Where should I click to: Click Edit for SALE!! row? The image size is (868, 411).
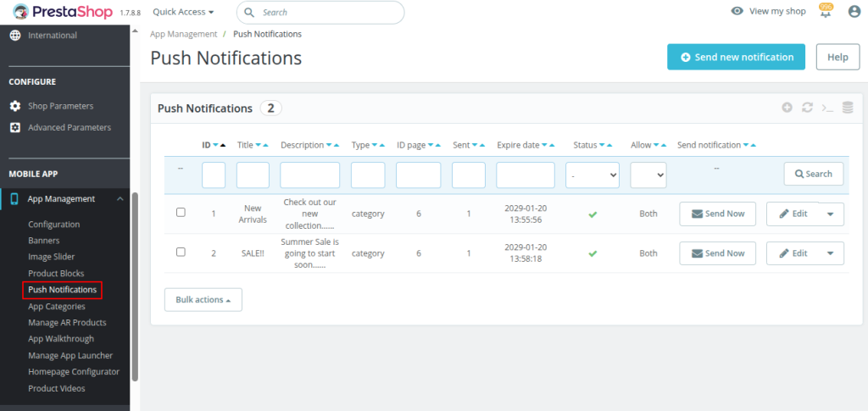tap(793, 253)
